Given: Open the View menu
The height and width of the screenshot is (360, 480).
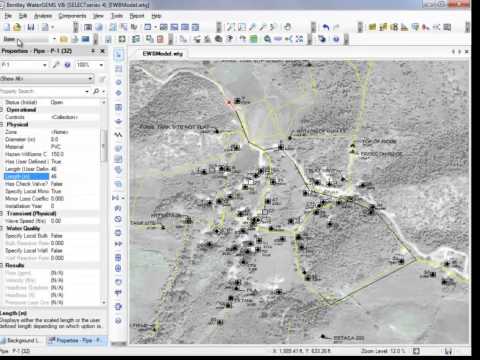Looking at the screenshot, I should point(98,16).
